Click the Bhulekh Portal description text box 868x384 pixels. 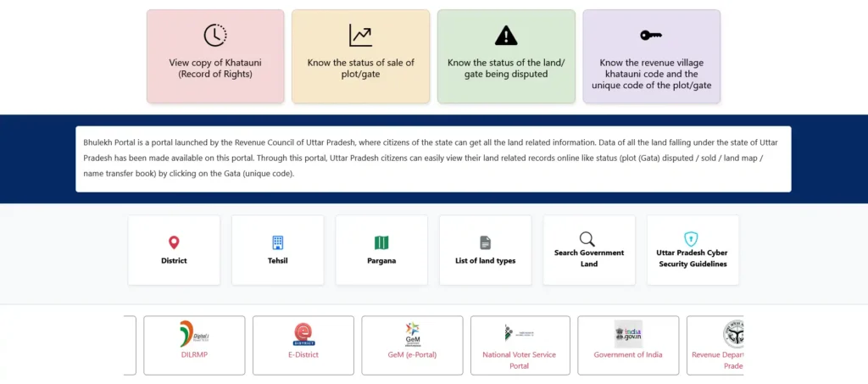coord(433,159)
